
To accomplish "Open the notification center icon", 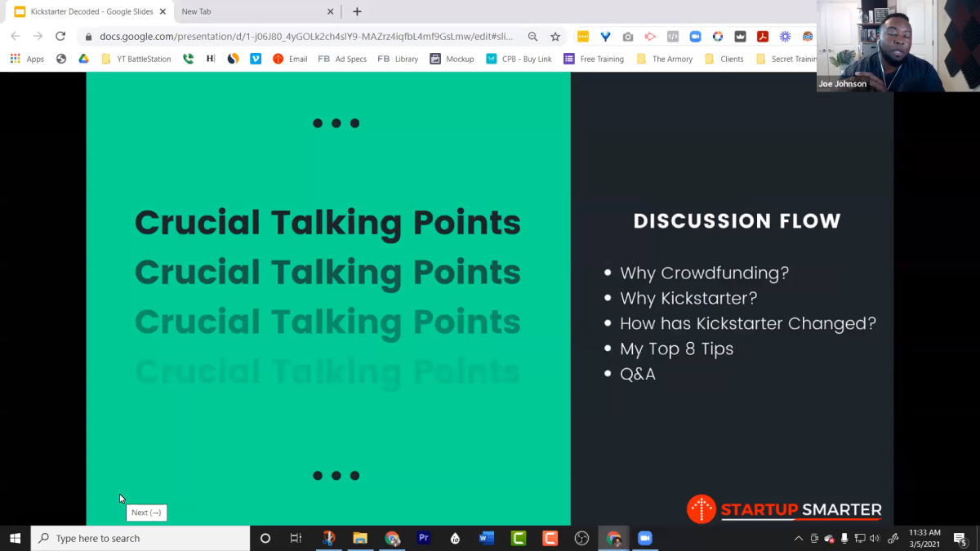I will pos(961,538).
